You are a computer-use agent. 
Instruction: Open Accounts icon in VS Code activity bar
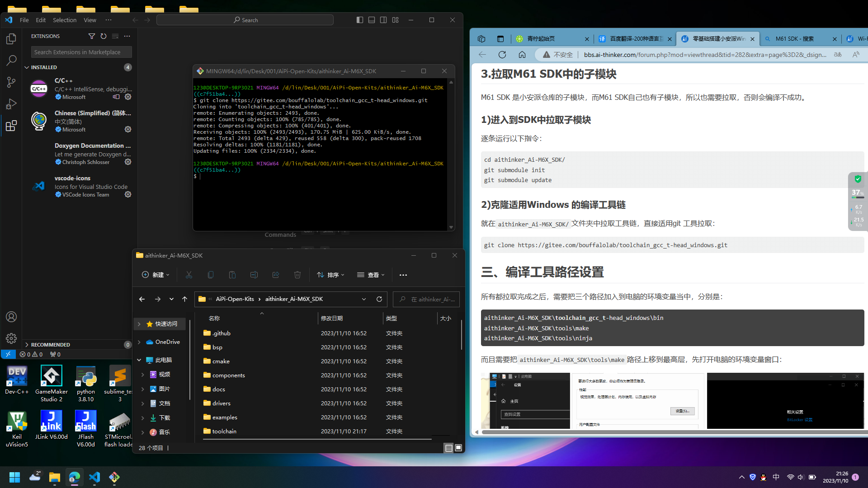coord(11,317)
